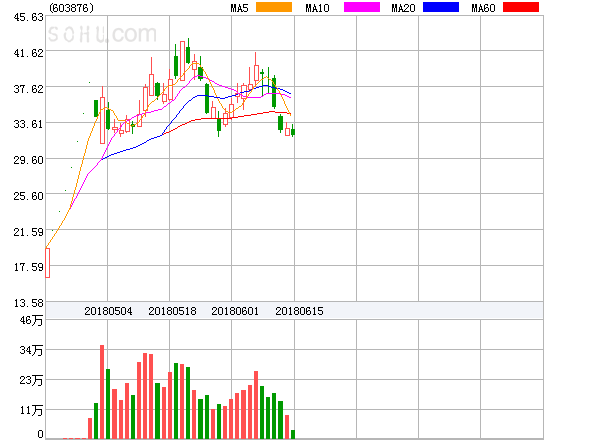
Task: Click the first red candlestick near 17.59
Action: [x=47, y=263]
